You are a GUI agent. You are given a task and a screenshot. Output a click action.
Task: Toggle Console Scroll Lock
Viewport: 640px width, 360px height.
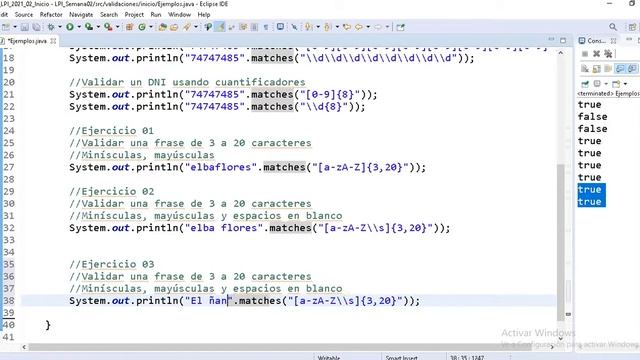click(x=596, y=69)
